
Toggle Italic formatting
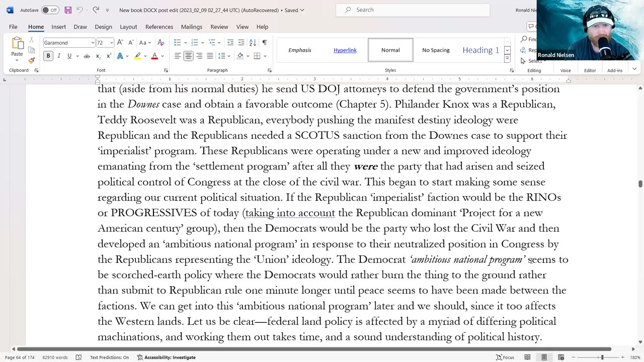[x=59, y=56]
